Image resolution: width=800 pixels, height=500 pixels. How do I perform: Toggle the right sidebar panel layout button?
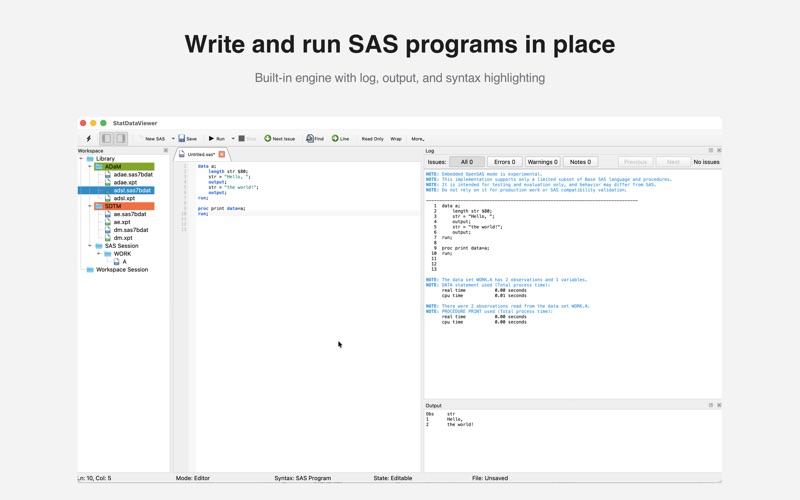tap(120, 138)
